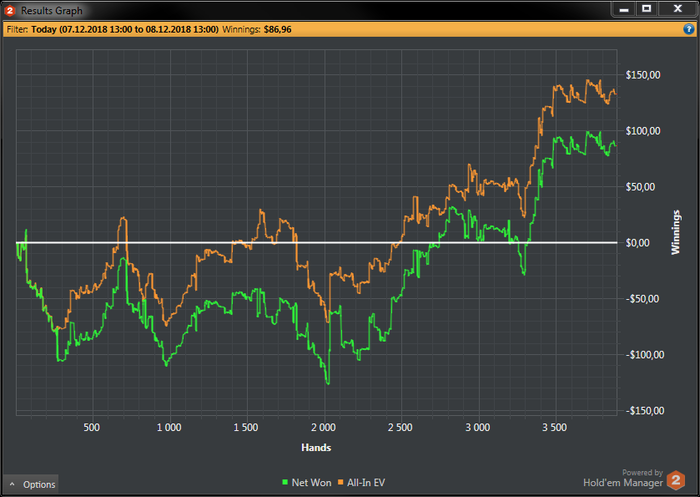The height and width of the screenshot is (497, 700).
Task: Click the Today filter date range text
Action: [x=125, y=29]
